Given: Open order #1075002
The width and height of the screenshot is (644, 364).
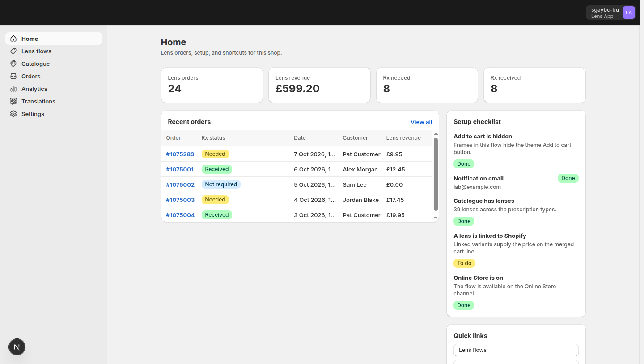Looking at the screenshot, I should click(180, 184).
